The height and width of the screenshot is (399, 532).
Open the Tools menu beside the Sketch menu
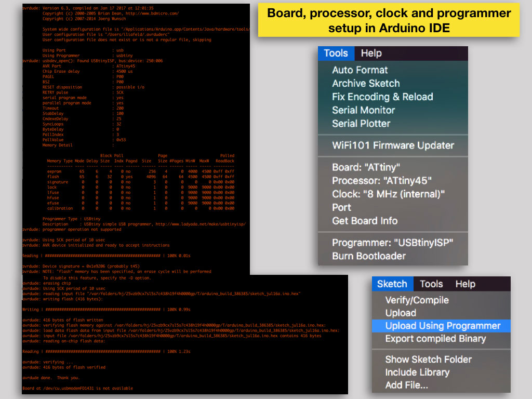[x=431, y=284]
